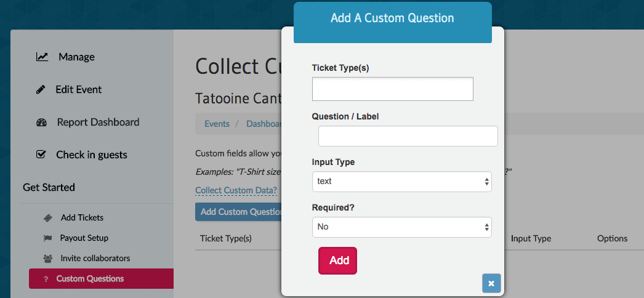This screenshot has width=644, height=298.
Task: Select Invite collaborators in sidebar
Action: [95, 259]
